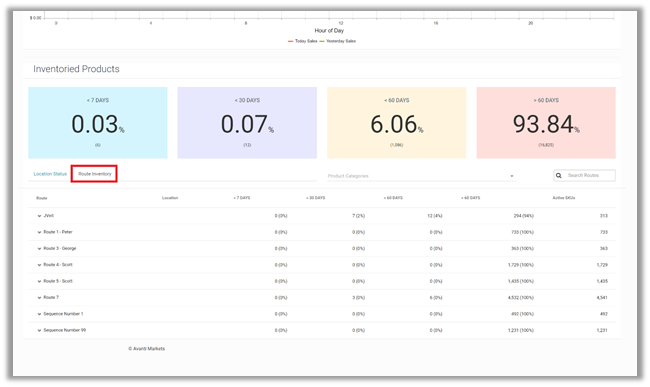Open the Location Status tab
This screenshot has width=650, height=387.
[x=50, y=174]
